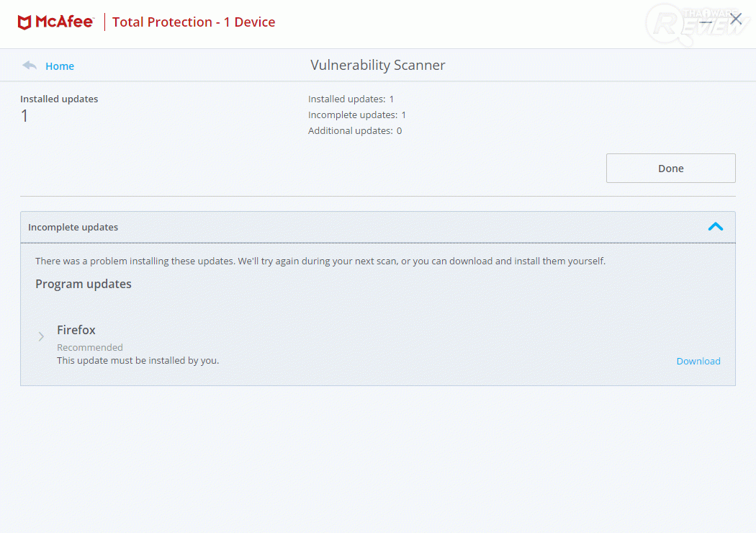The image size is (756, 533).
Task: Close the McAfee Total Protection window
Action: 736,19
